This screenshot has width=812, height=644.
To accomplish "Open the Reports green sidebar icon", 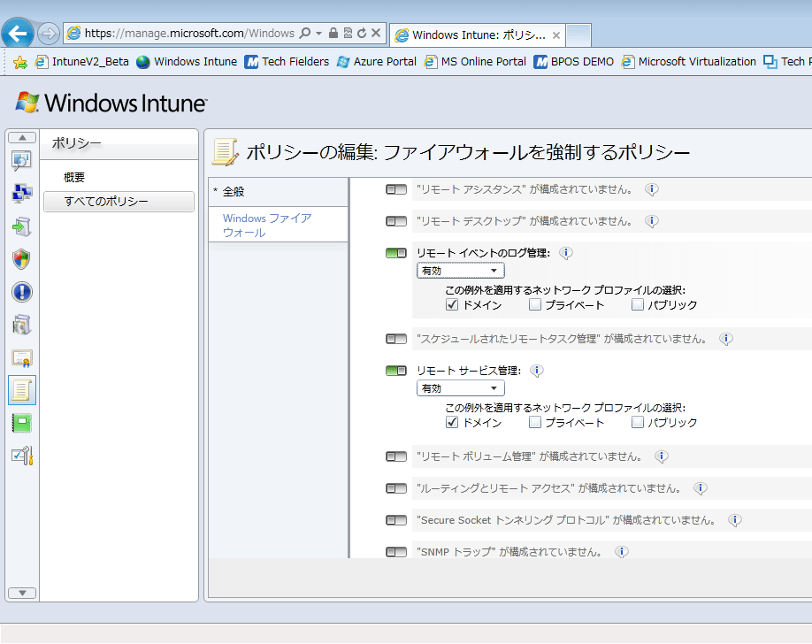I will coord(22,424).
